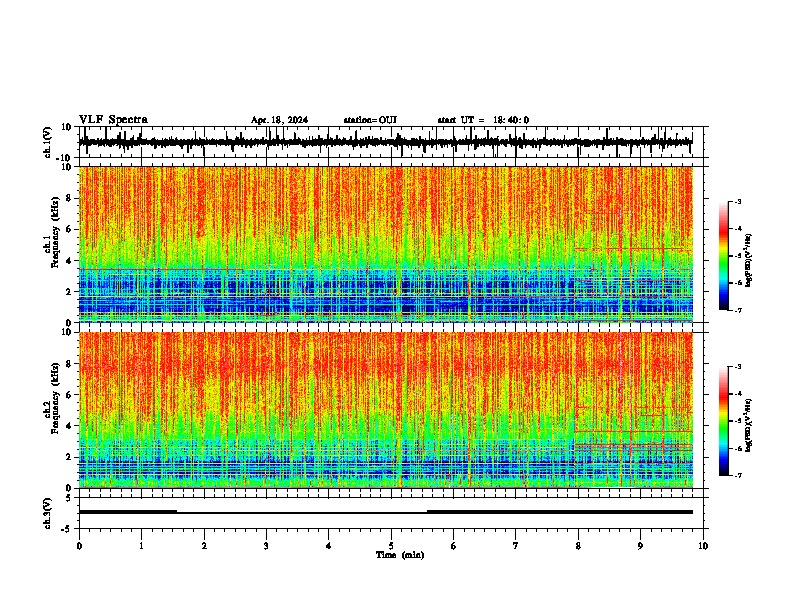Click the "5" tick on the time axis

point(391,546)
